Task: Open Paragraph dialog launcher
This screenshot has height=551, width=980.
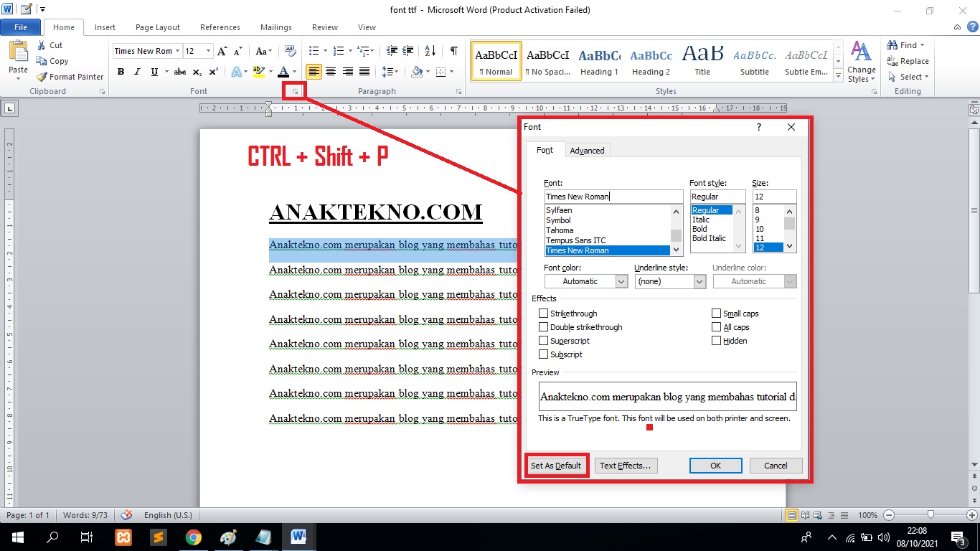Action: coord(459,92)
